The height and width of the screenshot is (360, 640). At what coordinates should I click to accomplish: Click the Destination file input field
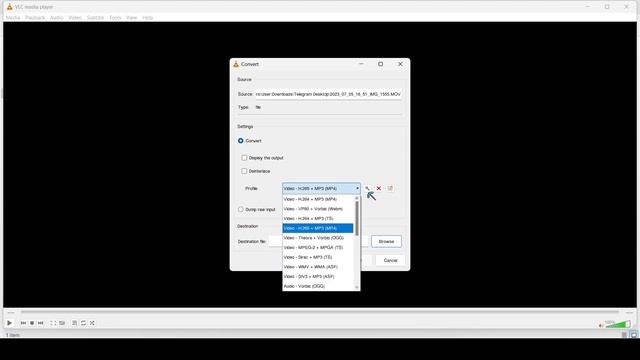(x=318, y=241)
